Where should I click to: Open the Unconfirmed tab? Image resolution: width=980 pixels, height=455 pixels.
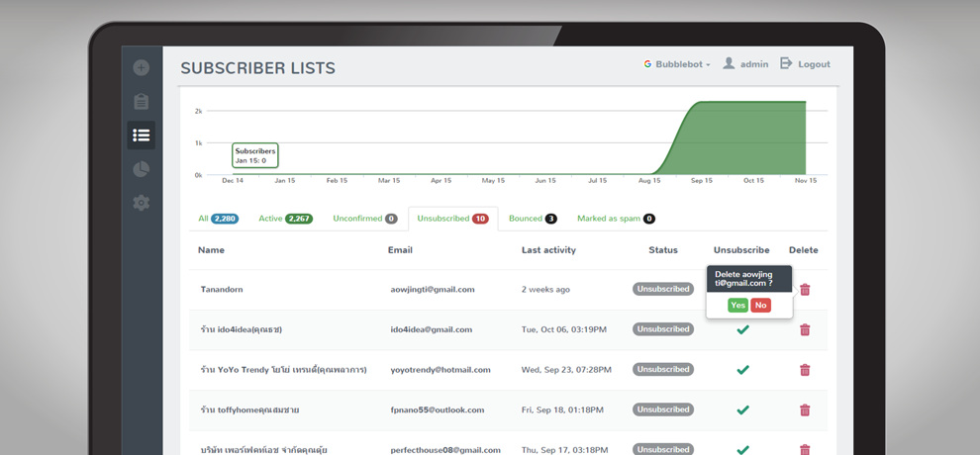click(x=365, y=219)
